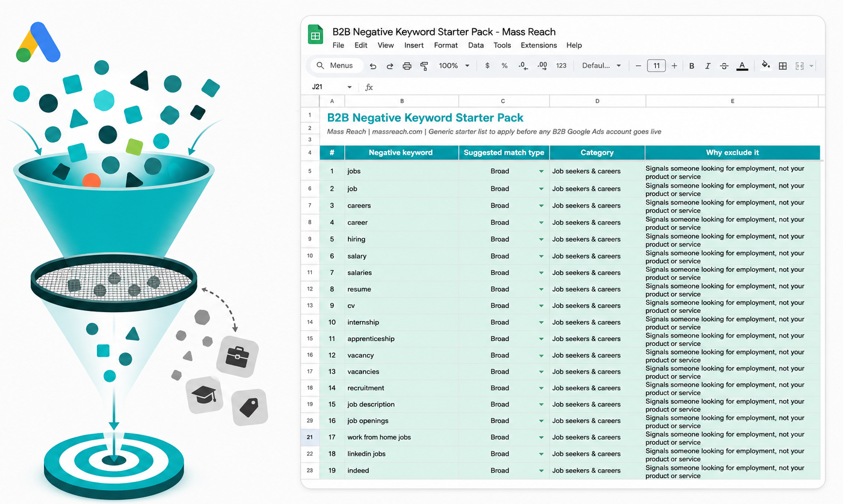Image resolution: width=843 pixels, height=504 pixels.
Task: Open more number formats (123)
Action: 561,66
